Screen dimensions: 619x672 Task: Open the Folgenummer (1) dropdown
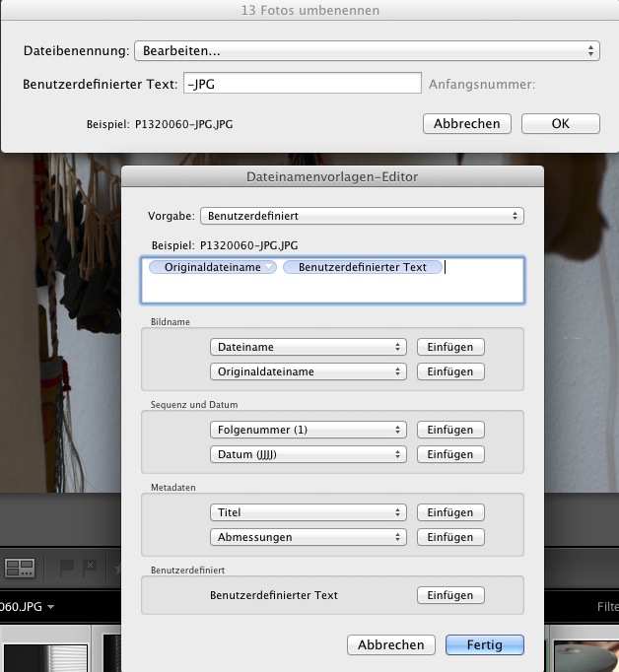coord(309,430)
